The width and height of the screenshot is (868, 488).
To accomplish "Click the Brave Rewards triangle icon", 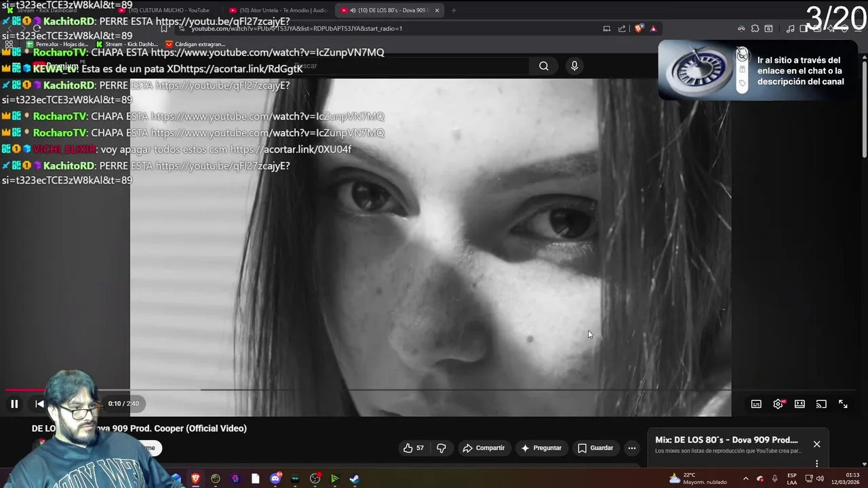I will tap(653, 28).
